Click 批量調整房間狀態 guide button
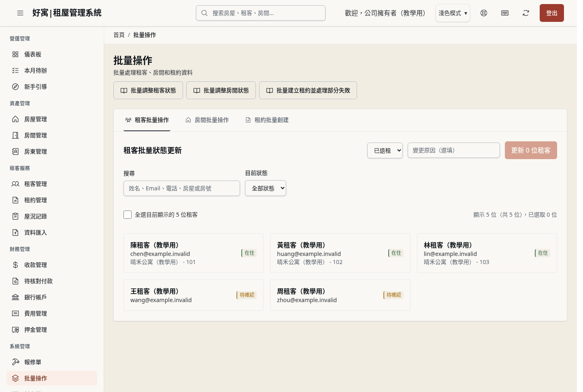The width and height of the screenshot is (583, 392). point(221,90)
